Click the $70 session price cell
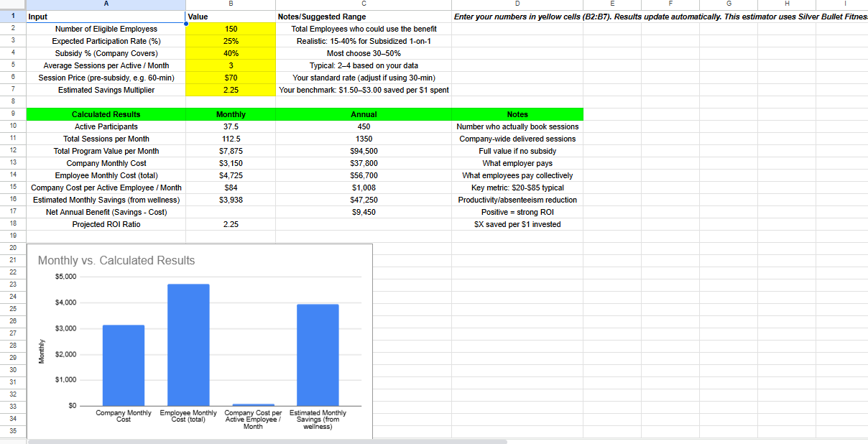The height and width of the screenshot is (444, 868). tap(231, 78)
